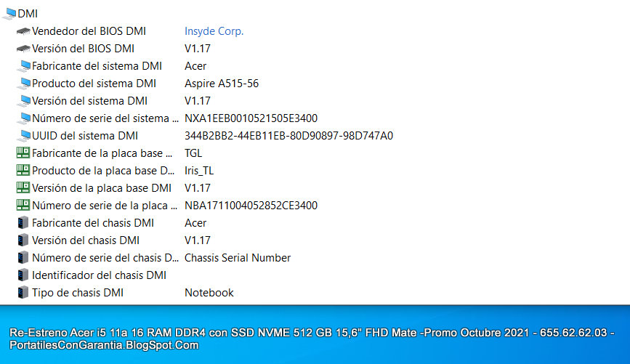The height and width of the screenshot is (364, 630).
Task: Click computer icon beside Versión del sistema DMI
Action: (24, 101)
